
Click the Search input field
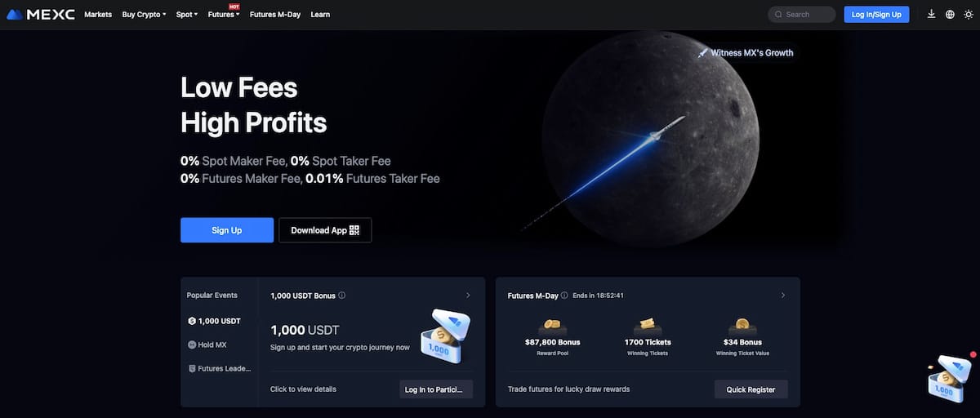(802, 15)
